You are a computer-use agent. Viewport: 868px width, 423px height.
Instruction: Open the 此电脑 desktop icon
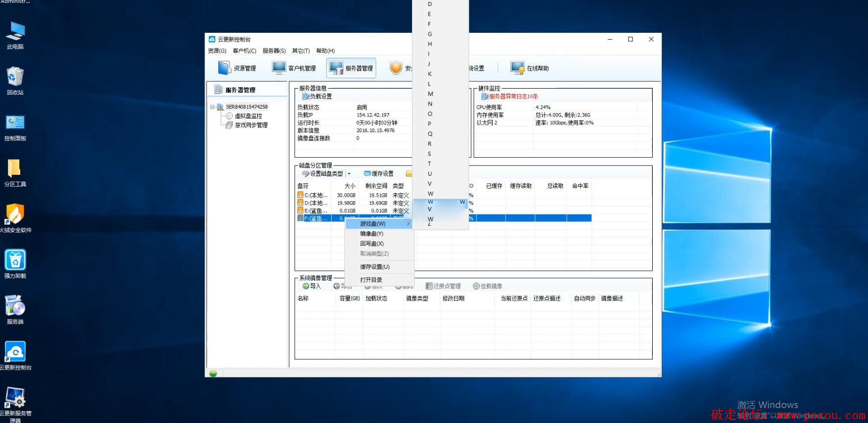[x=15, y=36]
